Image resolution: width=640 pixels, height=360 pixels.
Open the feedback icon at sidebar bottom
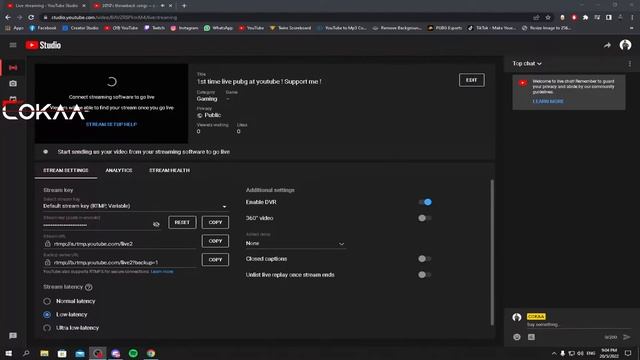[13, 336]
